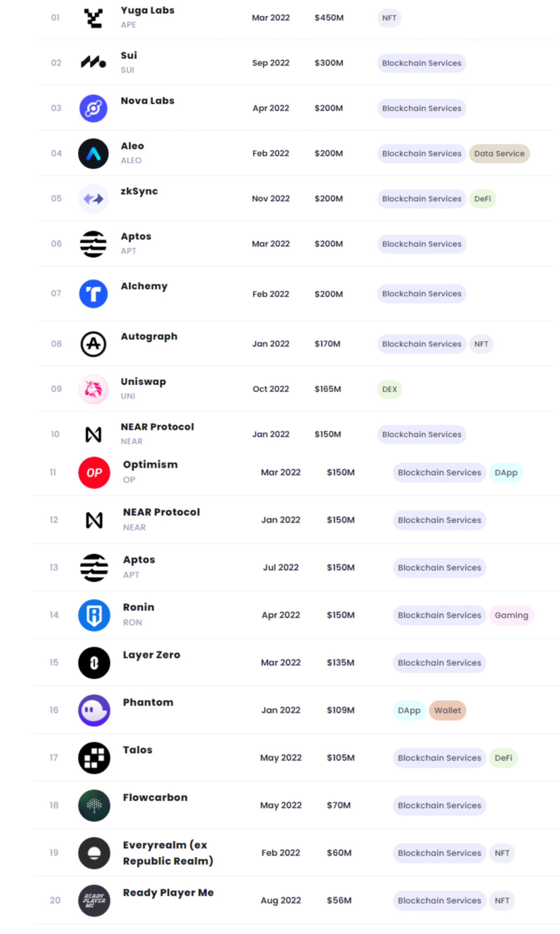Click the Aleo logo icon
Image resolution: width=560 pixels, height=934 pixels.
point(93,154)
